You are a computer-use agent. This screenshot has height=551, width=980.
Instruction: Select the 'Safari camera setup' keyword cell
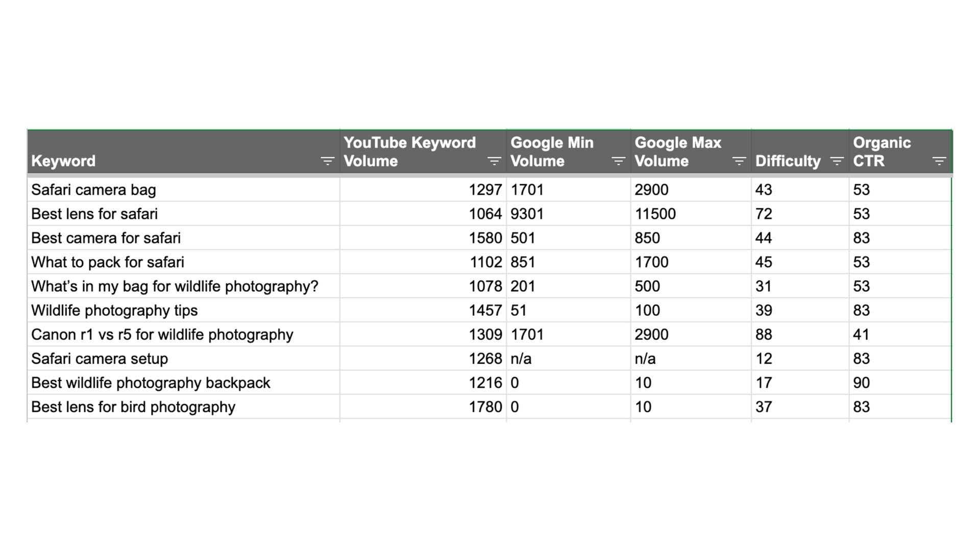click(x=100, y=359)
